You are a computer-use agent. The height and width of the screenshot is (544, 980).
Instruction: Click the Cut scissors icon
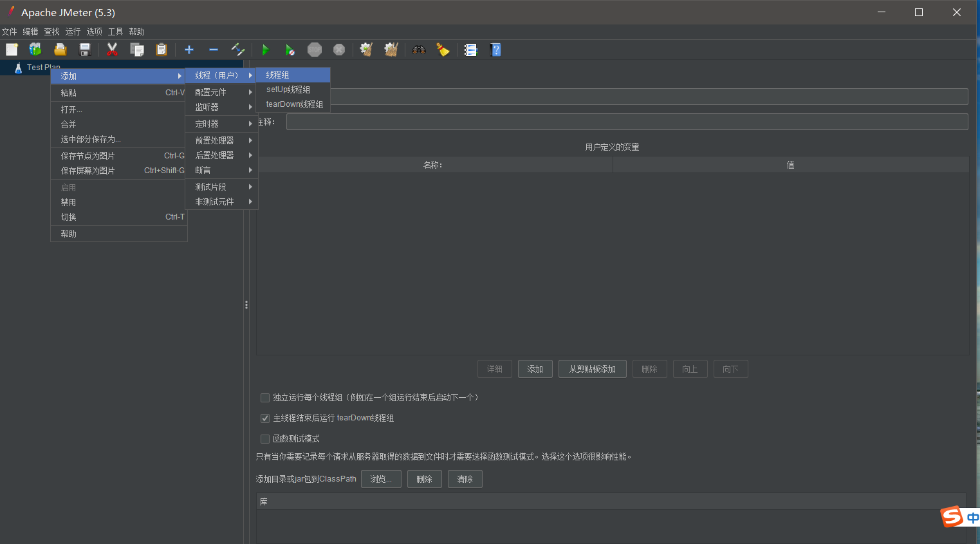112,50
